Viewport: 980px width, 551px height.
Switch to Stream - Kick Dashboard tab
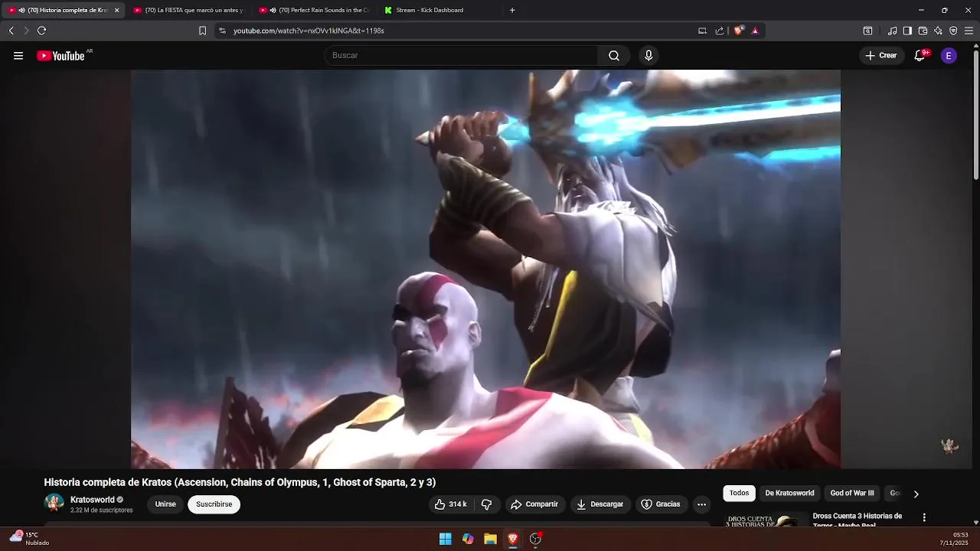coord(439,10)
